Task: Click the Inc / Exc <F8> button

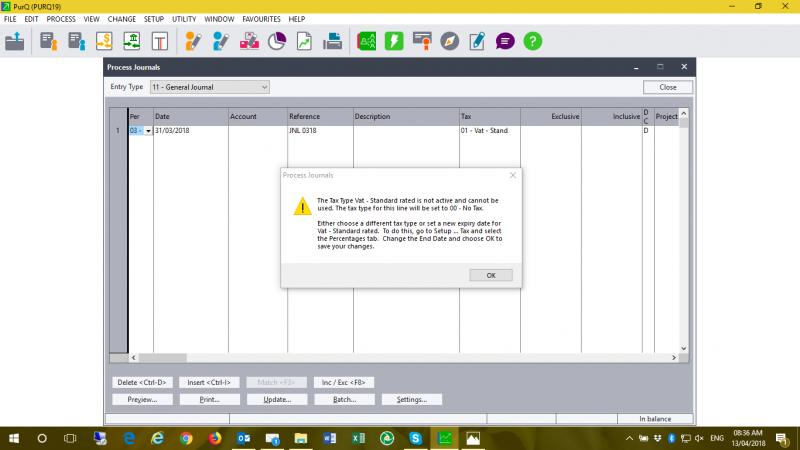Action: tap(344, 382)
